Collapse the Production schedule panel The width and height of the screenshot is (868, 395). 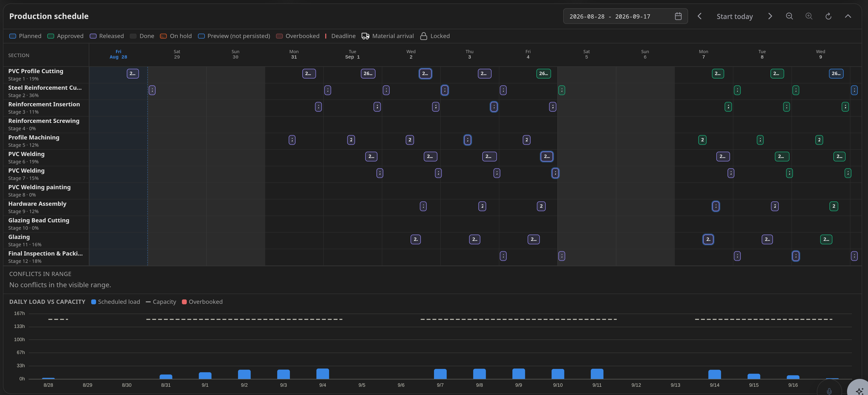pos(848,16)
